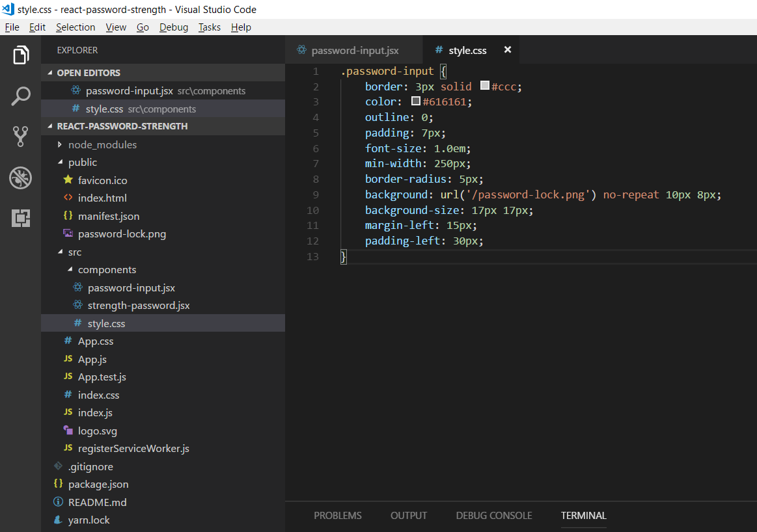Open the Extensions view
The image size is (757, 532).
21,218
